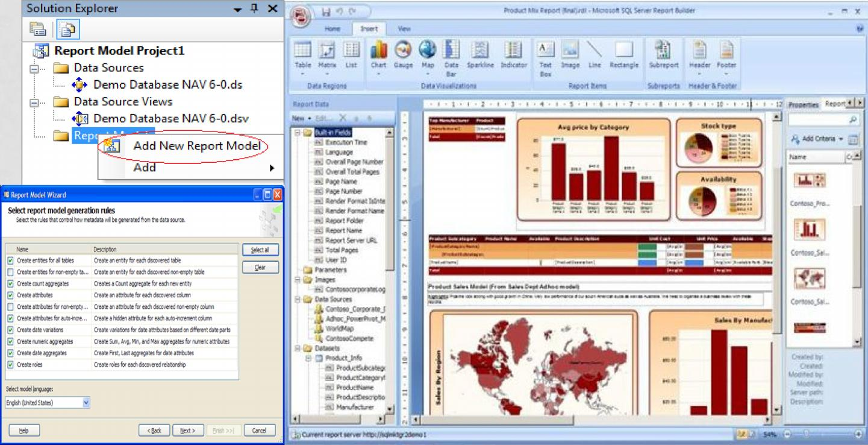Click the Clear button in the wizard

tap(260, 267)
